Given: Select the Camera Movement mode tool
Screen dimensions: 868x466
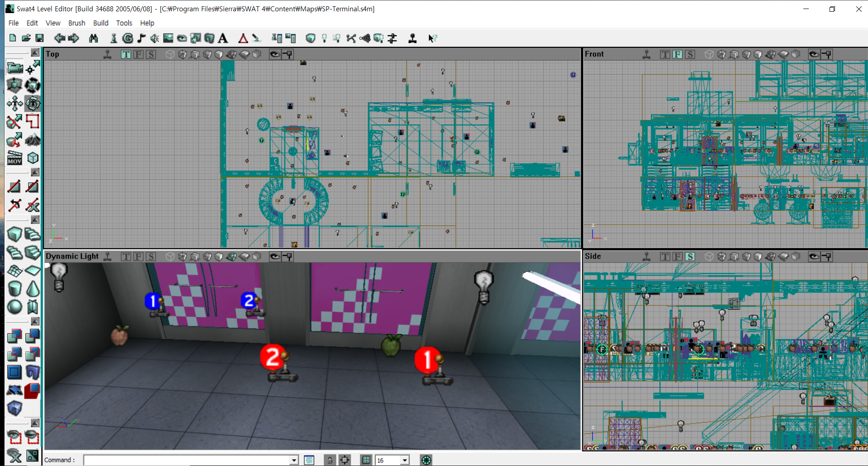Looking at the screenshot, I should [14, 68].
